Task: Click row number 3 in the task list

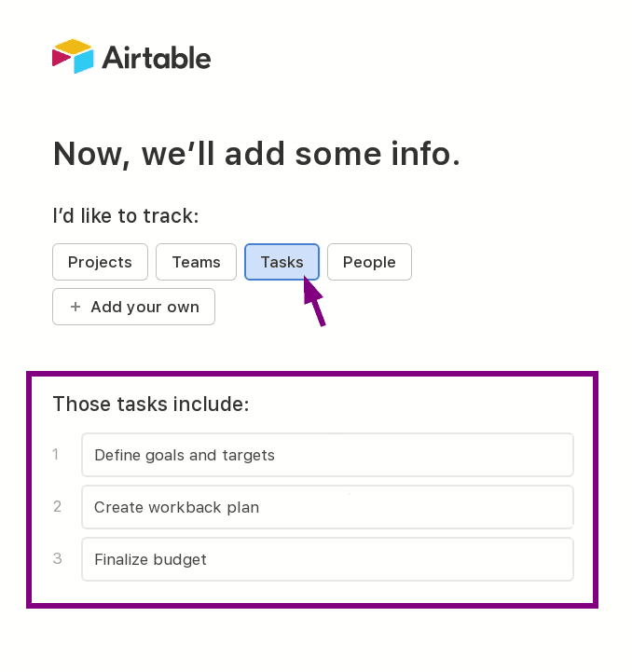Action: click(x=57, y=559)
